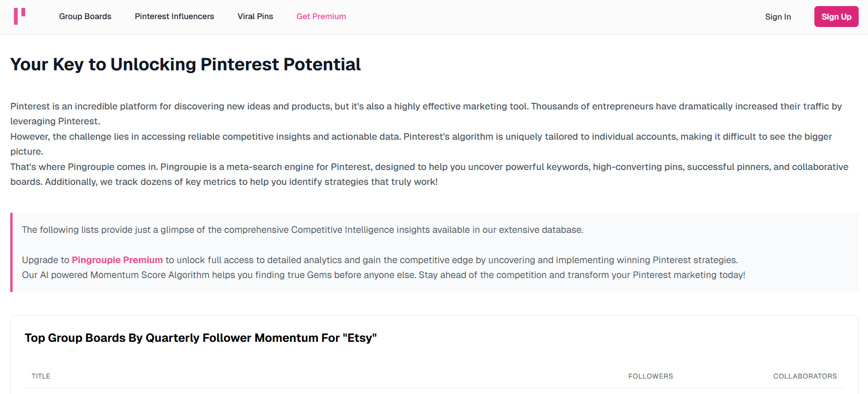This screenshot has width=868, height=394.
Task: Open the Pingroupie Premium upgrade link
Action: [x=117, y=260]
